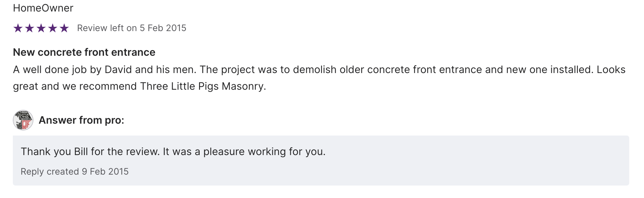Open the pro's round logo avatar
This screenshot has height=198, width=644.
pyautogui.click(x=23, y=120)
